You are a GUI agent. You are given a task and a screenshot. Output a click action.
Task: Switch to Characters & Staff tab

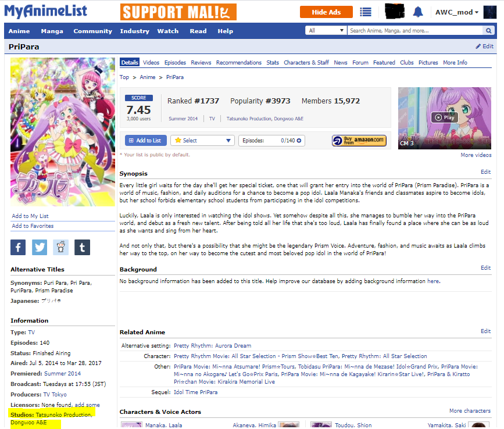[x=306, y=62]
